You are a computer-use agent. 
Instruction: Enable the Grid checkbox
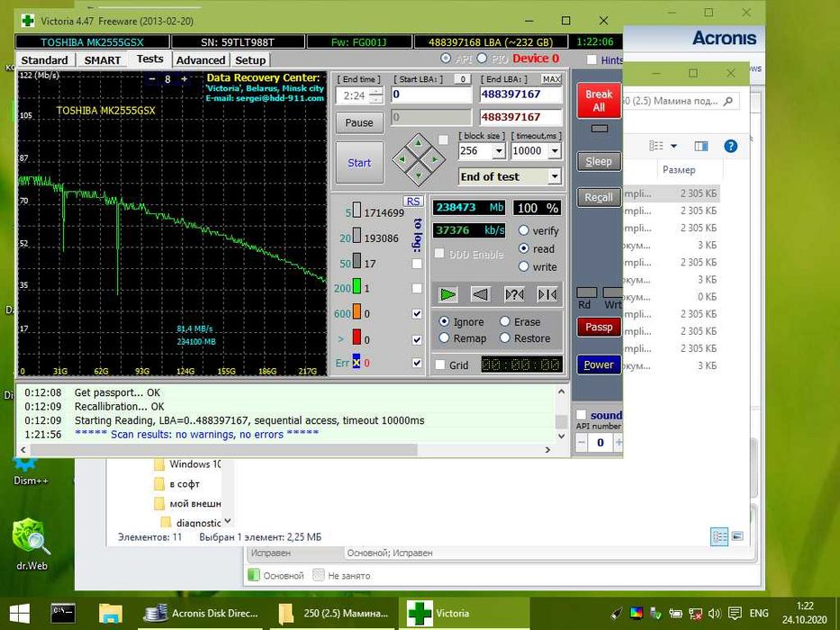(x=440, y=364)
